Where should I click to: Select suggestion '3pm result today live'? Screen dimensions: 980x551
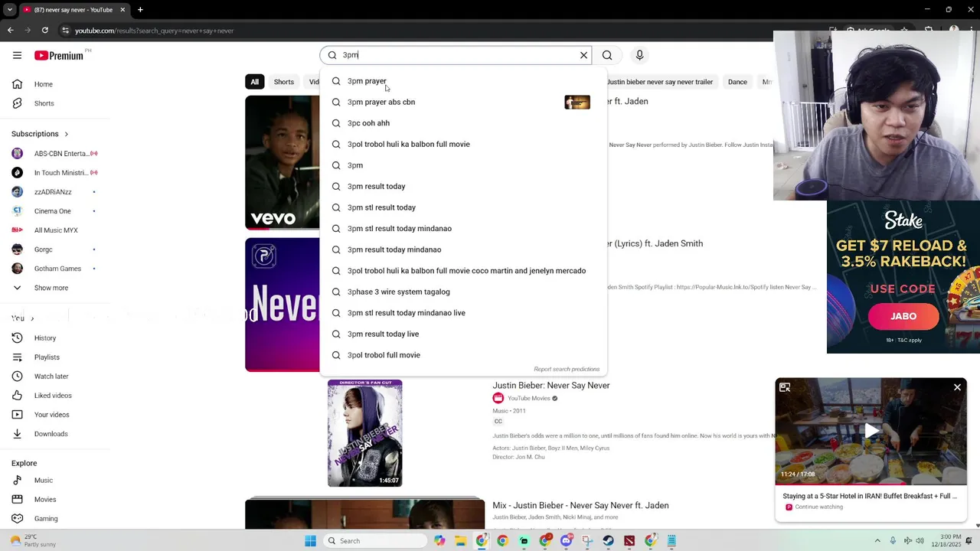(463, 334)
